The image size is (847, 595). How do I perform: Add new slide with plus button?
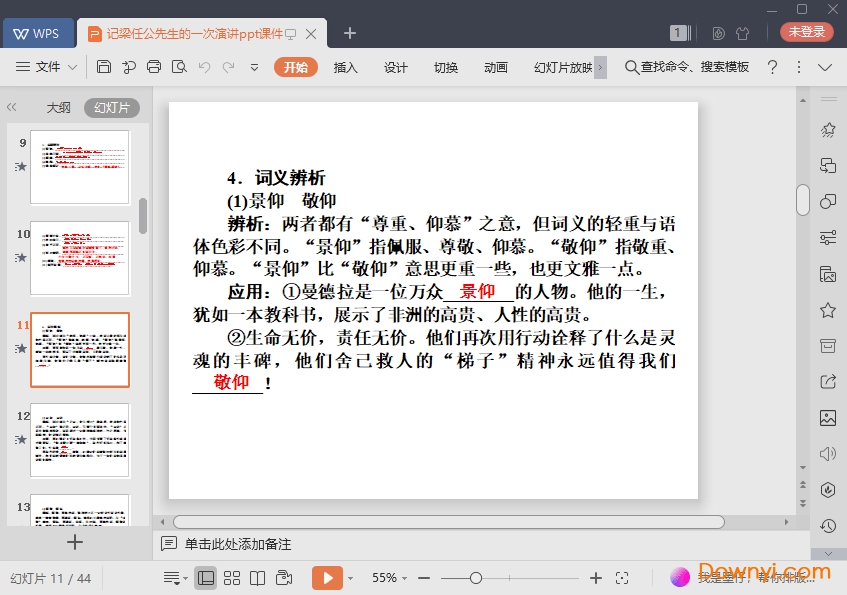[x=75, y=542]
